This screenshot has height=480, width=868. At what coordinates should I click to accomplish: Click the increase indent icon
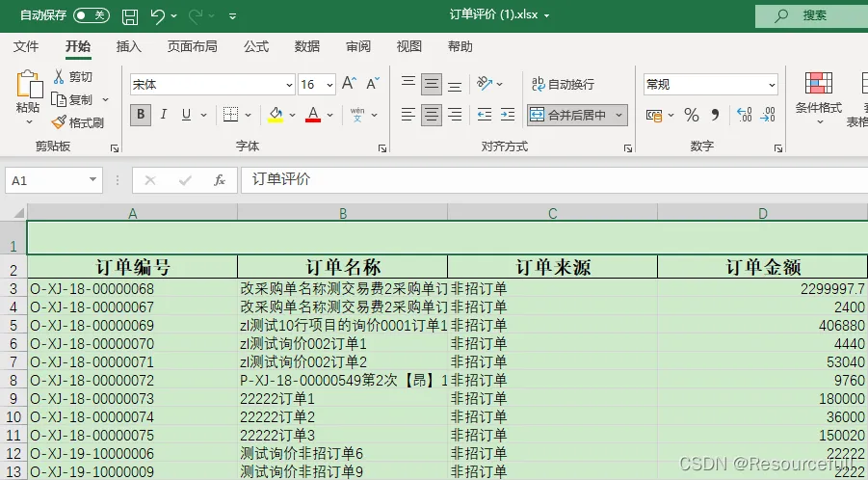[508, 115]
